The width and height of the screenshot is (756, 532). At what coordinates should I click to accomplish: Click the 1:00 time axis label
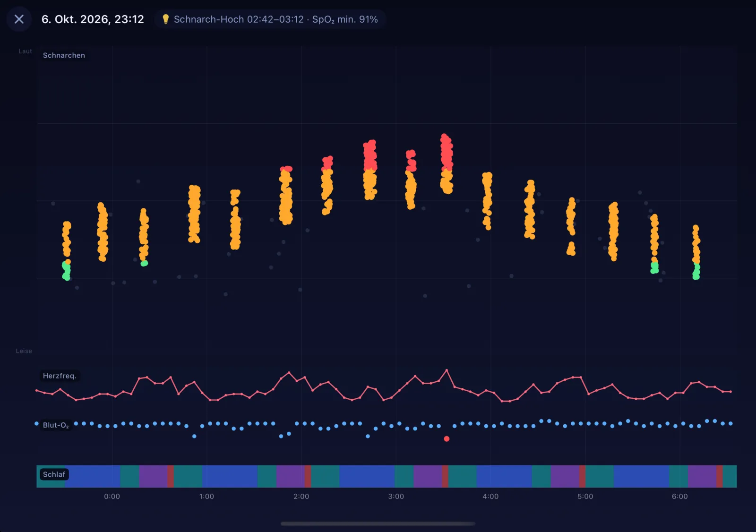click(x=206, y=497)
